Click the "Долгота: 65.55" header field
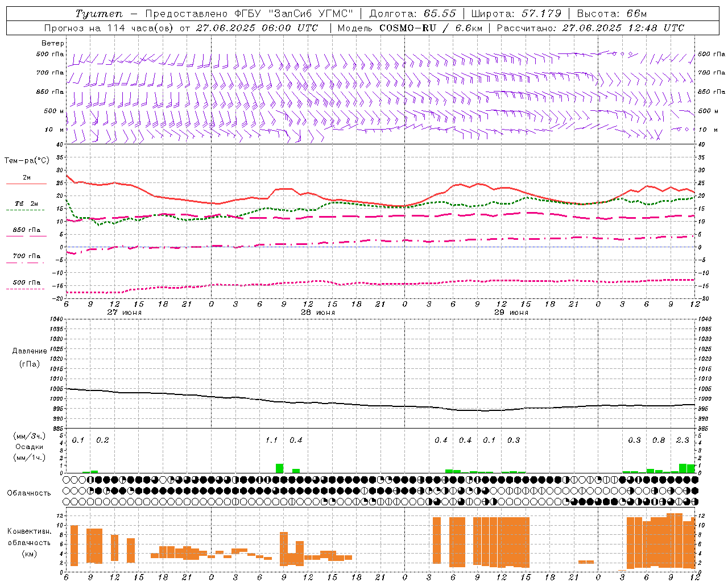Screen dimensions: 728x582 coord(413,14)
